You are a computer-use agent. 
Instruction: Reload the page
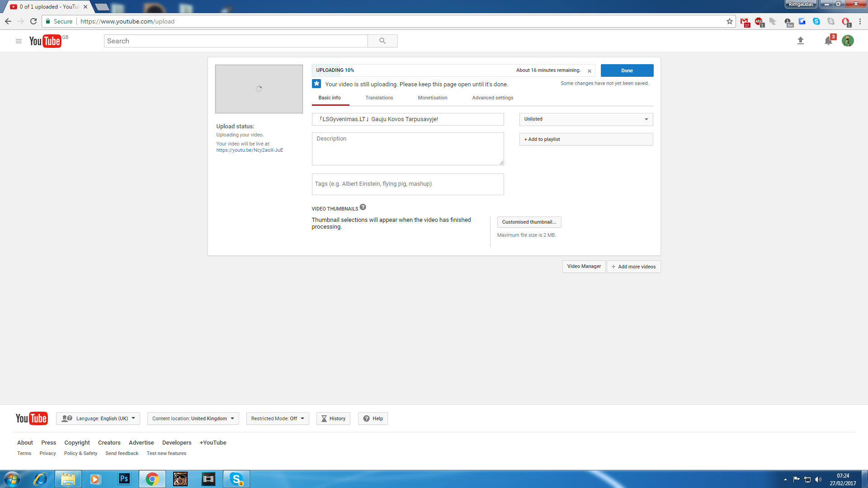pos(33,21)
